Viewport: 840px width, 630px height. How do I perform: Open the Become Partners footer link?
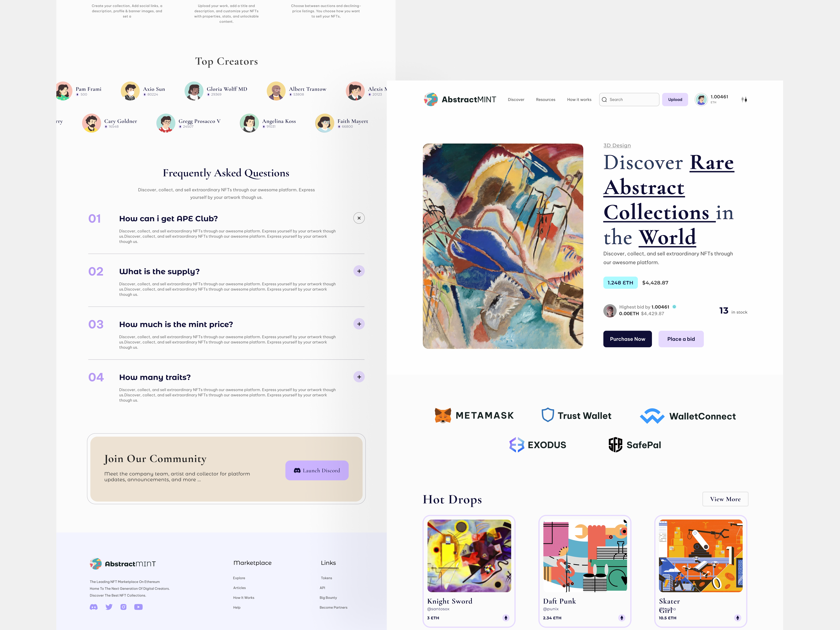[333, 608]
